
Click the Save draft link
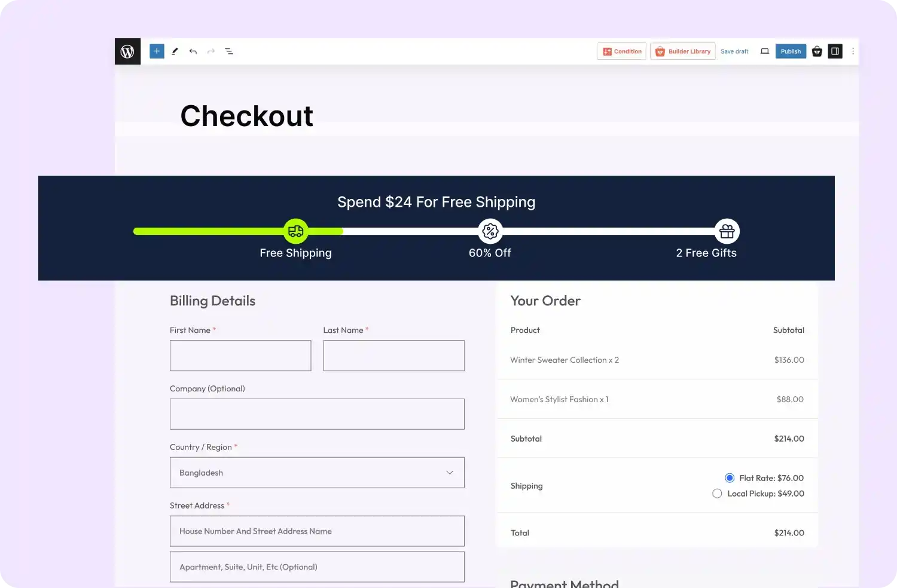(734, 51)
